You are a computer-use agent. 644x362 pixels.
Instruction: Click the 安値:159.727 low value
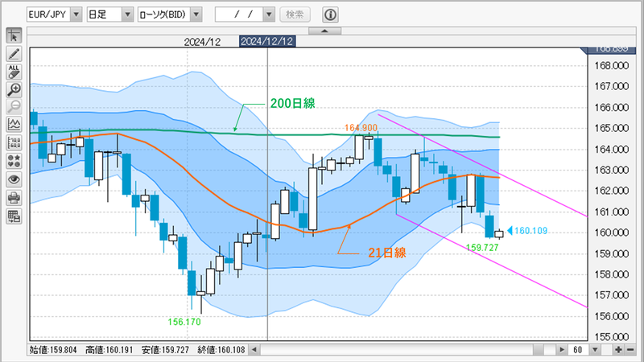click(x=165, y=350)
